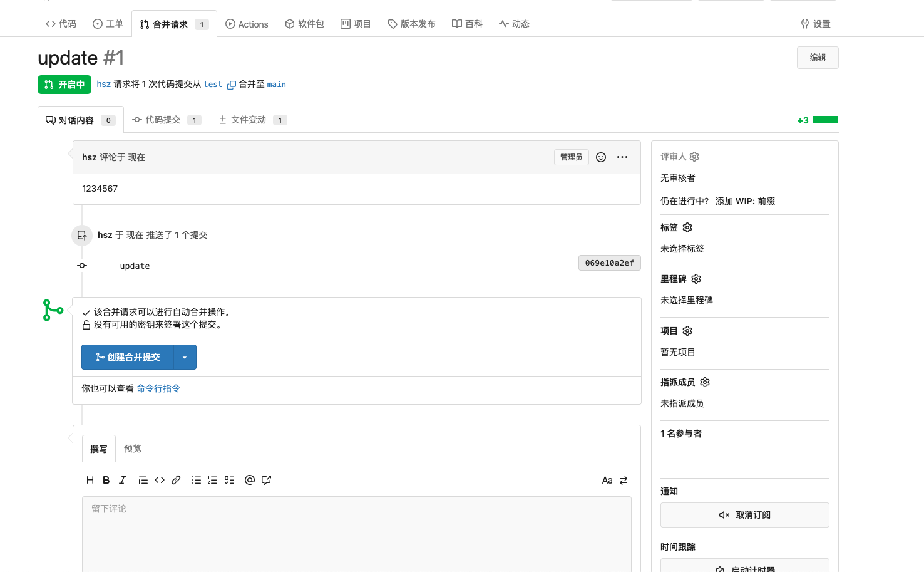
Task: Open the 命令行指令 link
Action: [158, 388]
